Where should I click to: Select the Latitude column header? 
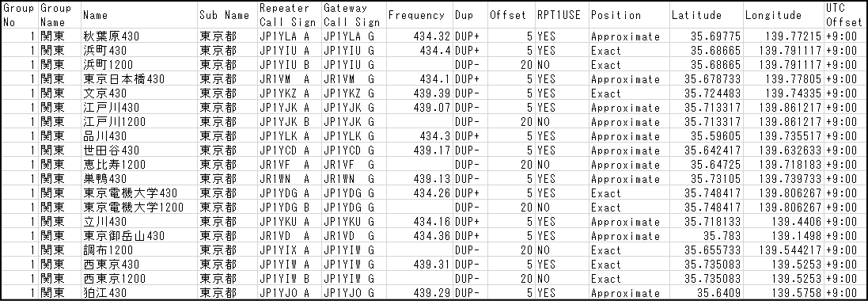[x=707, y=16]
